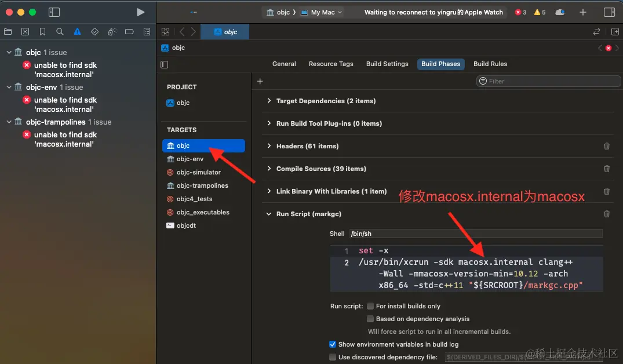The height and width of the screenshot is (364, 623).
Task: Hide the project and targets list
Action: [165, 64]
